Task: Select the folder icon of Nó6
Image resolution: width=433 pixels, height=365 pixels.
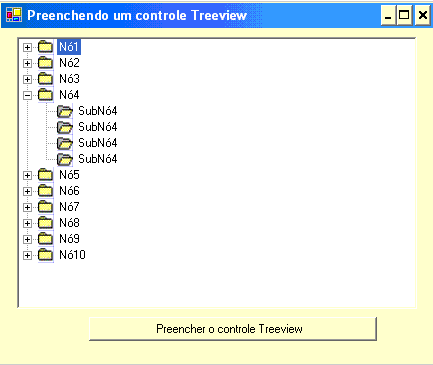Action: click(45, 191)
